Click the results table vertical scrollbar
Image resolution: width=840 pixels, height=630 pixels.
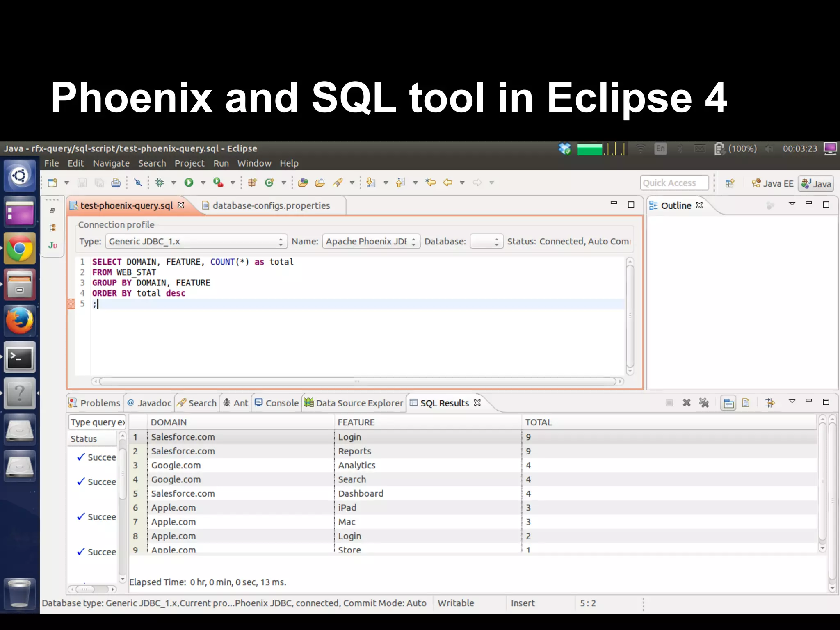click(822, 484)
